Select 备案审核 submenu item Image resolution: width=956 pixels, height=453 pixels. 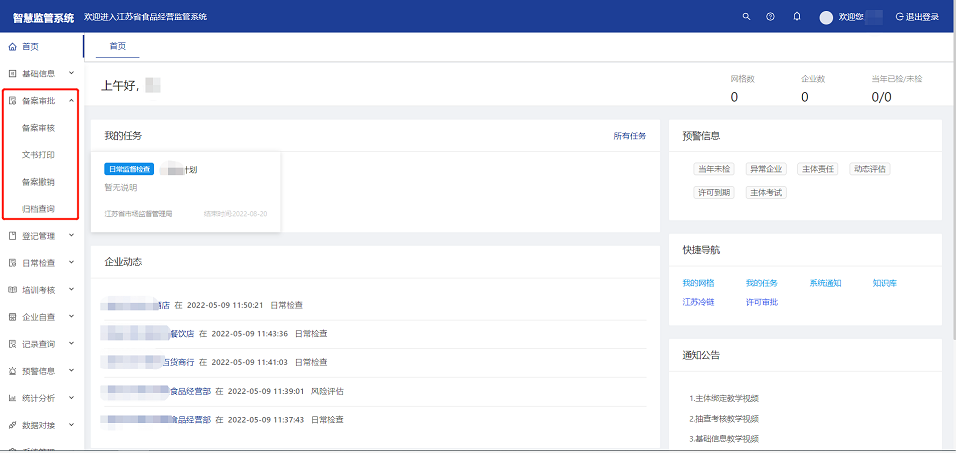point(38,128)
